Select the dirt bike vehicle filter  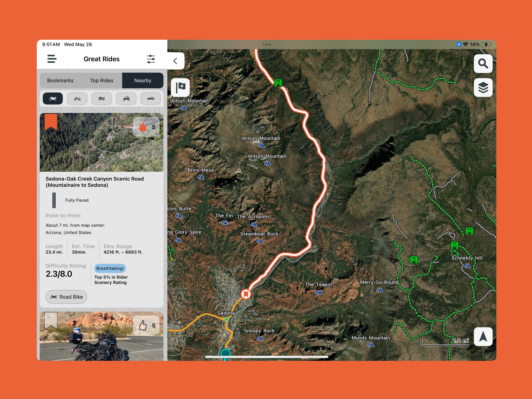click(x=77, y=99)
